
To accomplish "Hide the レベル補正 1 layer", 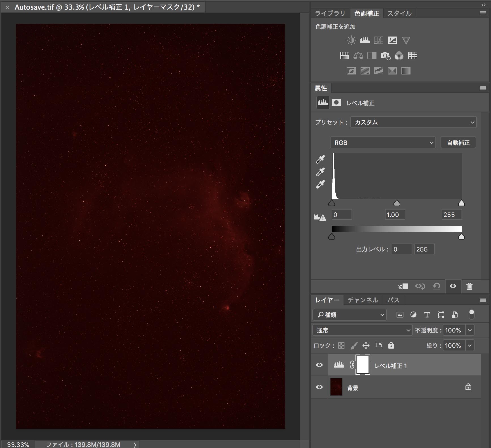I will coord(319,365).
